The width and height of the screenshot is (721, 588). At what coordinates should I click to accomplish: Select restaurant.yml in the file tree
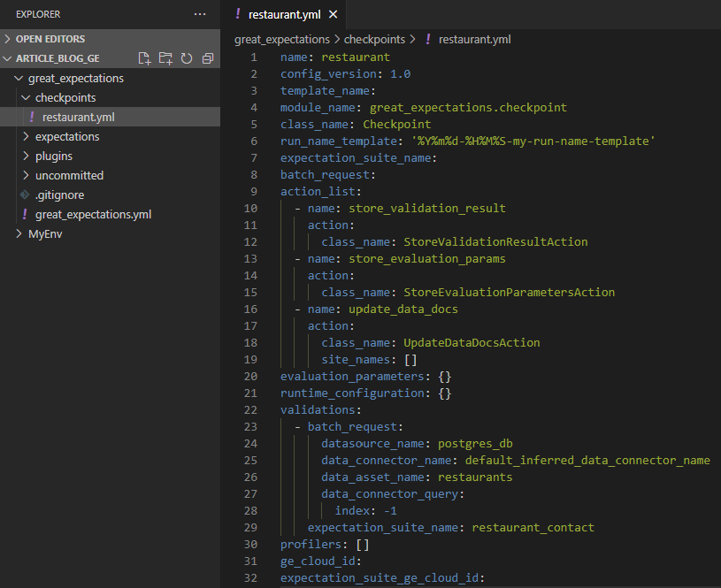tap(78, 118)
